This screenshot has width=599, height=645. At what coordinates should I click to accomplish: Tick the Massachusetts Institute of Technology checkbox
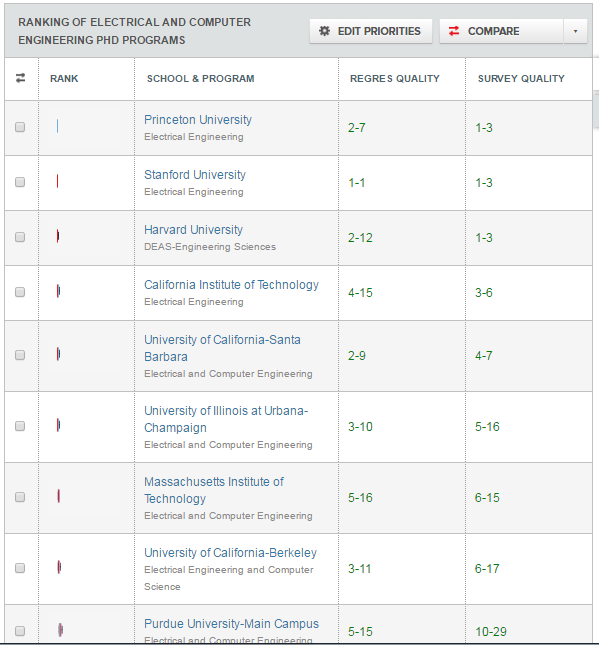pyautogui.click(x=20, y=497)
